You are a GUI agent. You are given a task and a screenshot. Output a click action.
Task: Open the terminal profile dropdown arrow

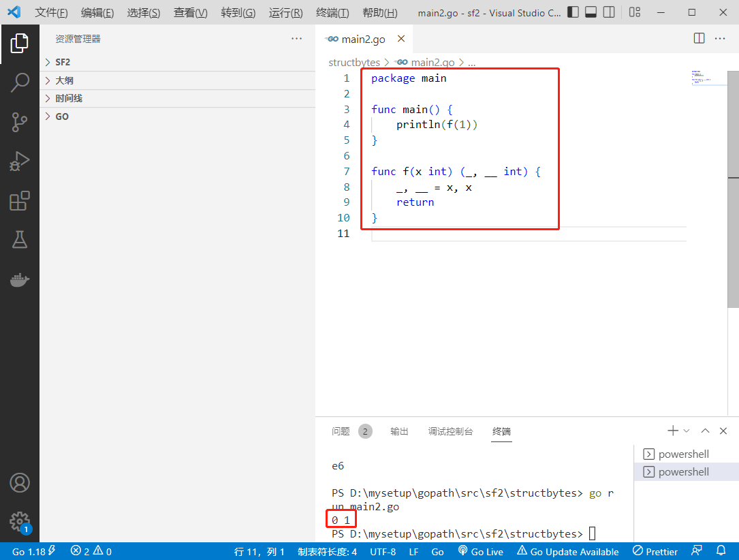(x=686, y=431)
